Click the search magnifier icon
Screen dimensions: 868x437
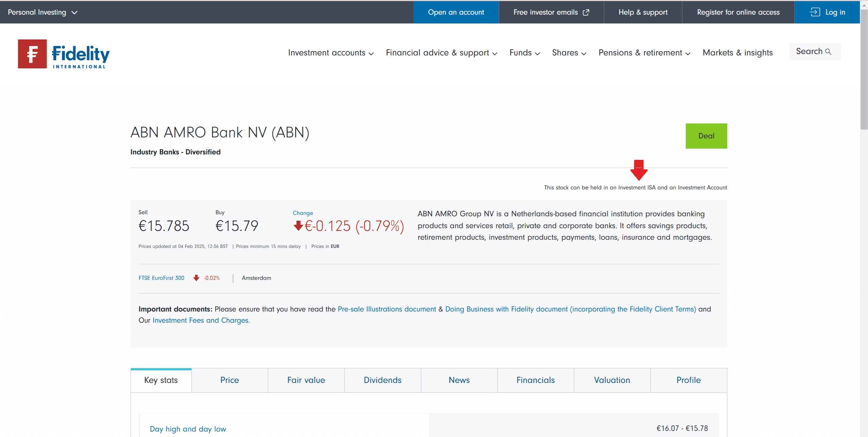(828, 52)
